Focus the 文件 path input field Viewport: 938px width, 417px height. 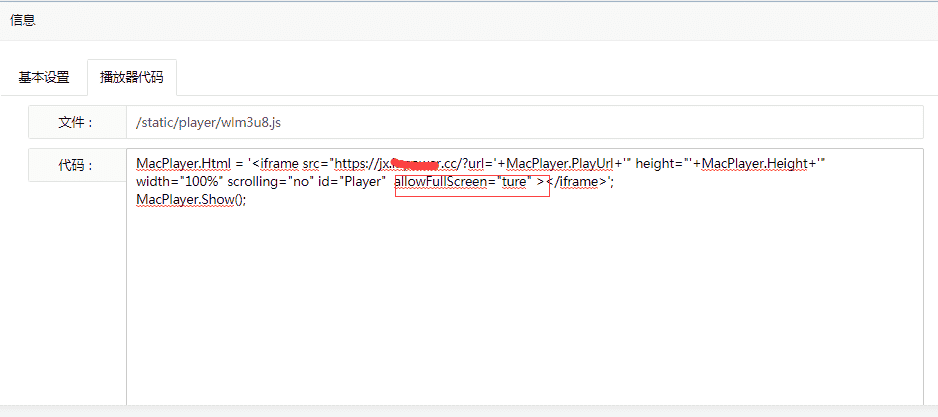pyautogui.click(x=525, y=123)
